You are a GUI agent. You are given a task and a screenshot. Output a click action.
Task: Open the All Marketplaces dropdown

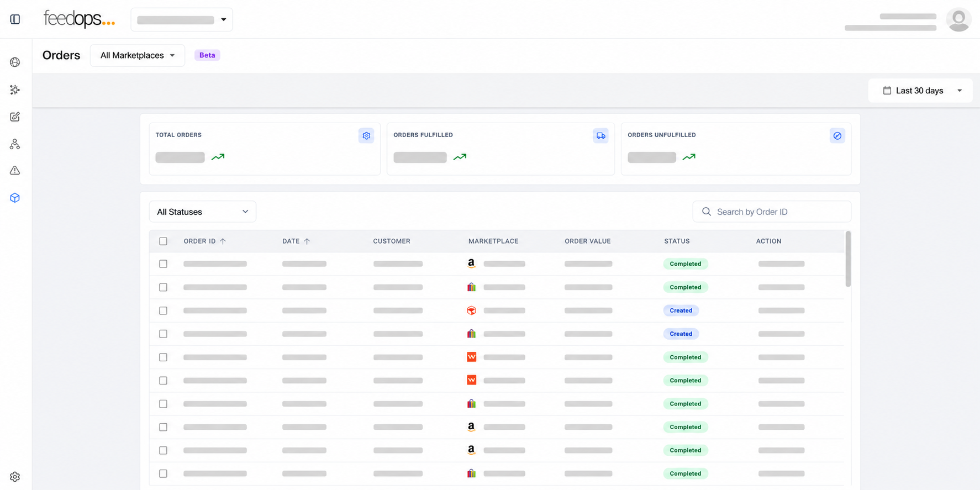point(138,55)
